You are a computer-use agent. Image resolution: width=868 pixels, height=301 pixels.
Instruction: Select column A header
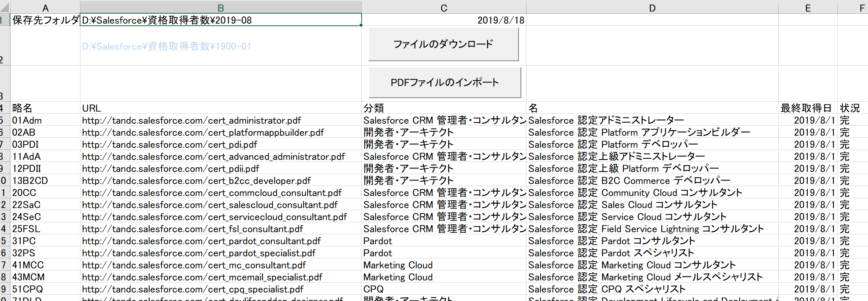45,8
